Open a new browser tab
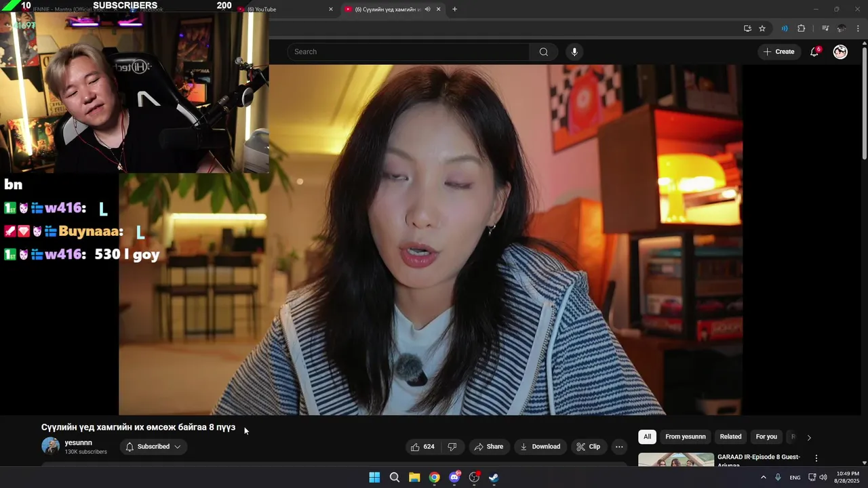 tap(454, 9)
